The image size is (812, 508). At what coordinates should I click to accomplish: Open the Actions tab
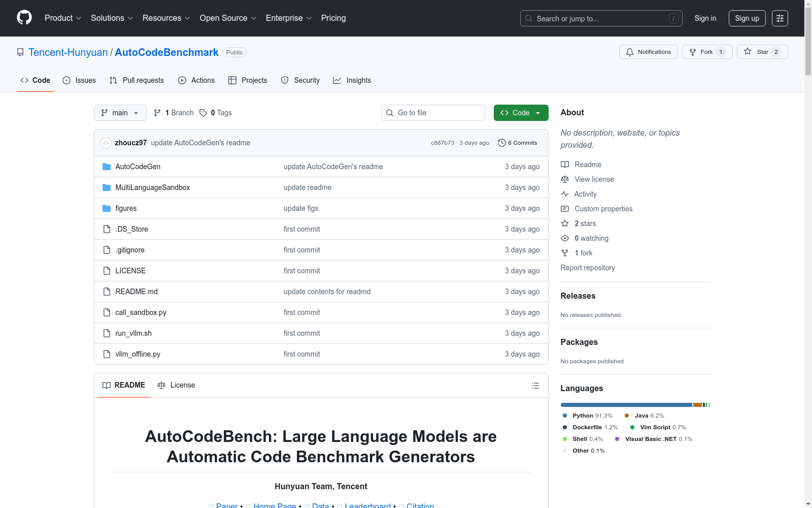tap(196, 80)
